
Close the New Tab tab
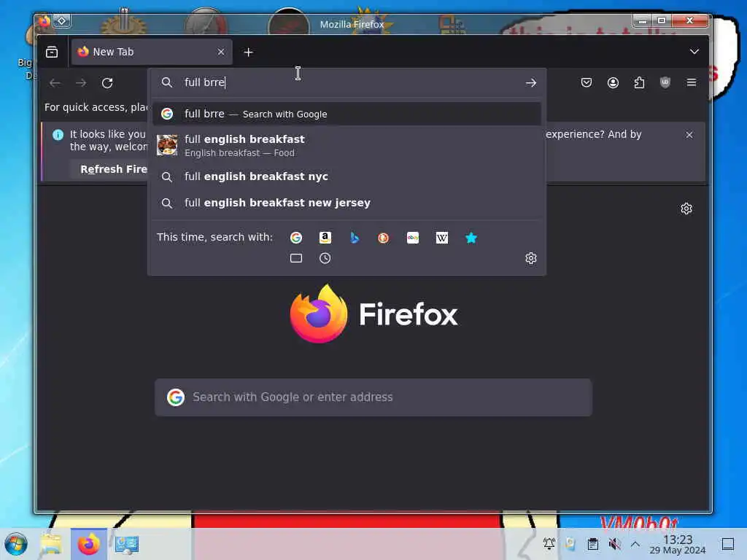220,52
